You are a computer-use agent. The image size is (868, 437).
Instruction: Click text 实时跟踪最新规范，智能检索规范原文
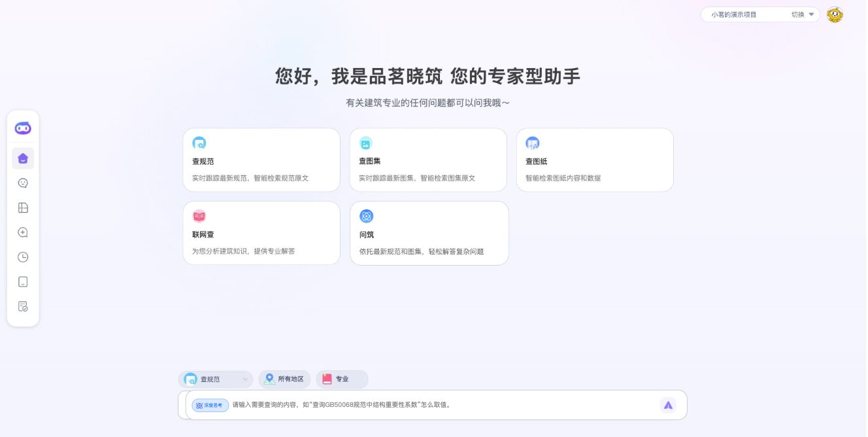coord(250,178)
